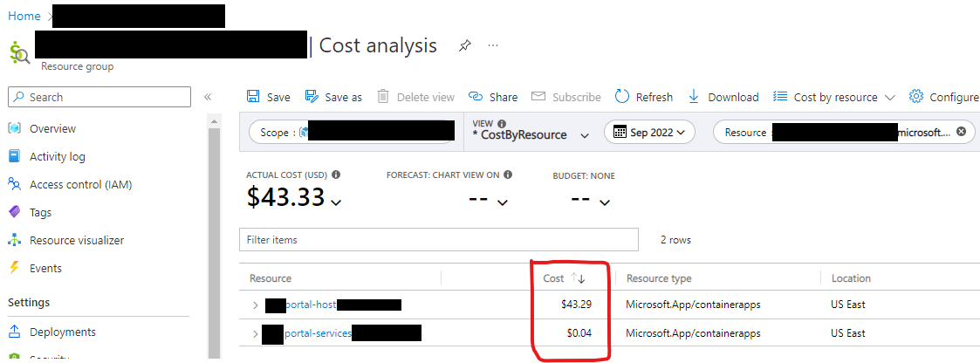This screenshot has height=363, width=980.
Task: Click the Cost analysis logo icon
Action: 19,51
